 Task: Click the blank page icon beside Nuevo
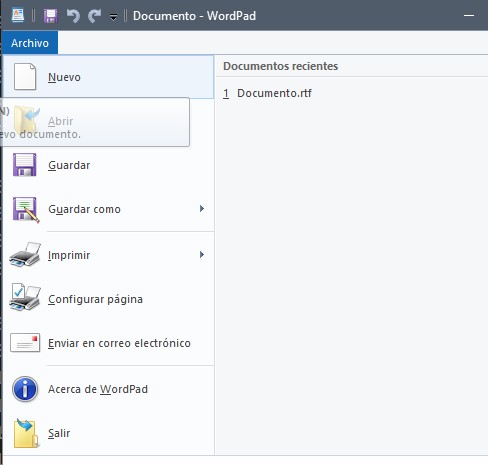pos(25,77)
